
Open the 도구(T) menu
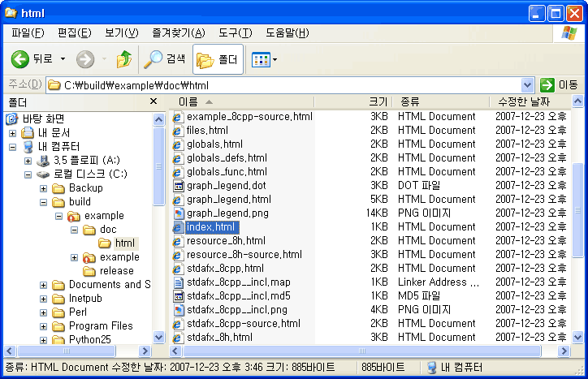235,32
